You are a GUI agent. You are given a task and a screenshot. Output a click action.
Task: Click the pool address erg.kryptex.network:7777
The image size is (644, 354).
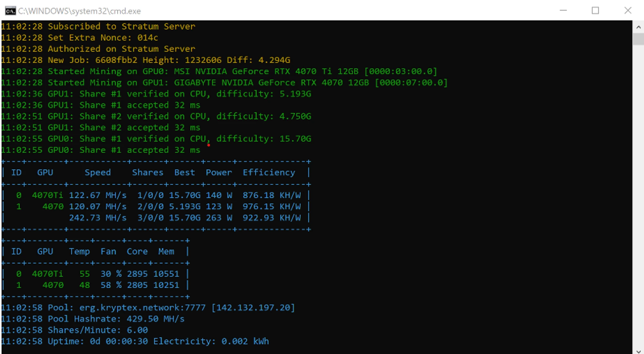(x=142, y=308)
